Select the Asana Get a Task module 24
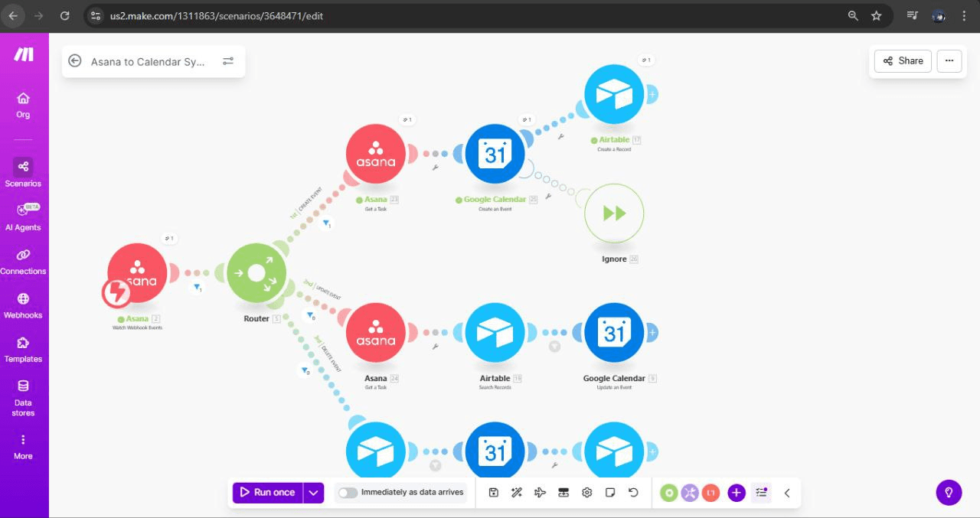 tap(375, 333)
